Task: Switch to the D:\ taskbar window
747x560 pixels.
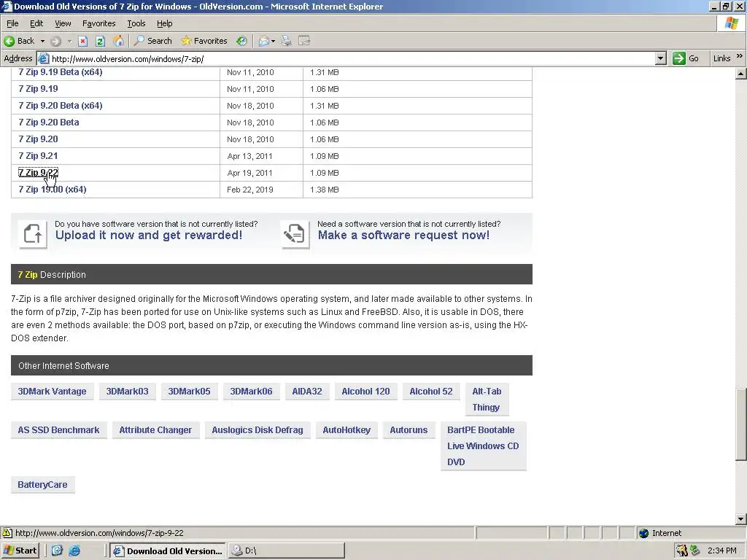Action: tap(286, 551)
